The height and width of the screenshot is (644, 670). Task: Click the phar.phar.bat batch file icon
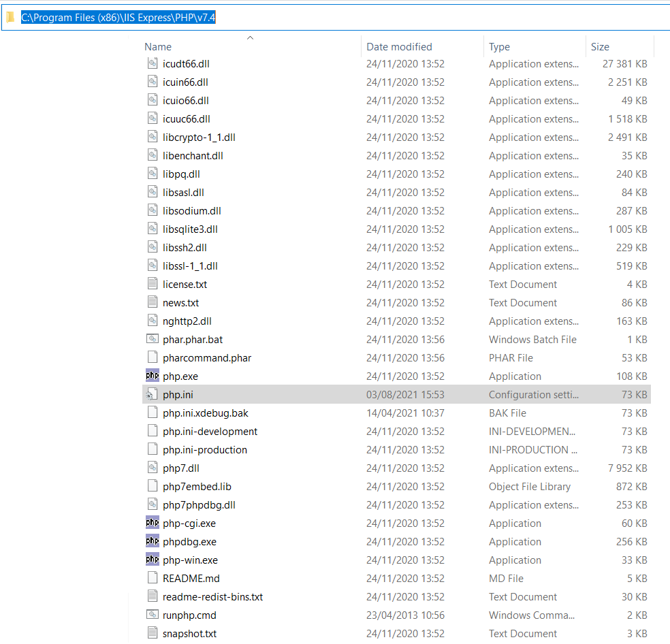point(153,339)
